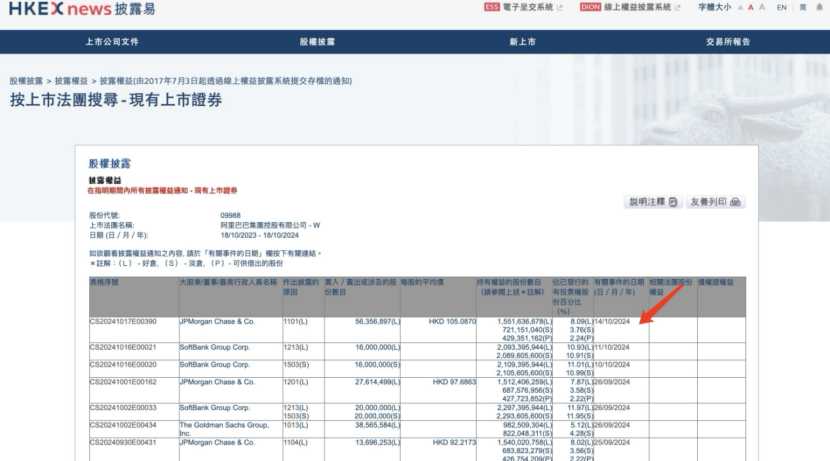Go to 披露權益 in breadcrumb
This screenshot has height=461, width=830.
coord(70,80)
